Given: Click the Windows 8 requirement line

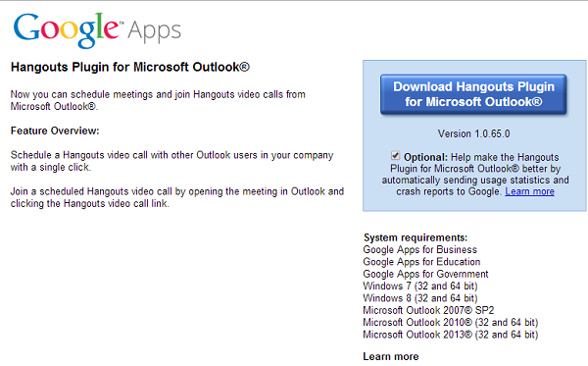Looking at the screenshot, I should click(x=420, y=298).
